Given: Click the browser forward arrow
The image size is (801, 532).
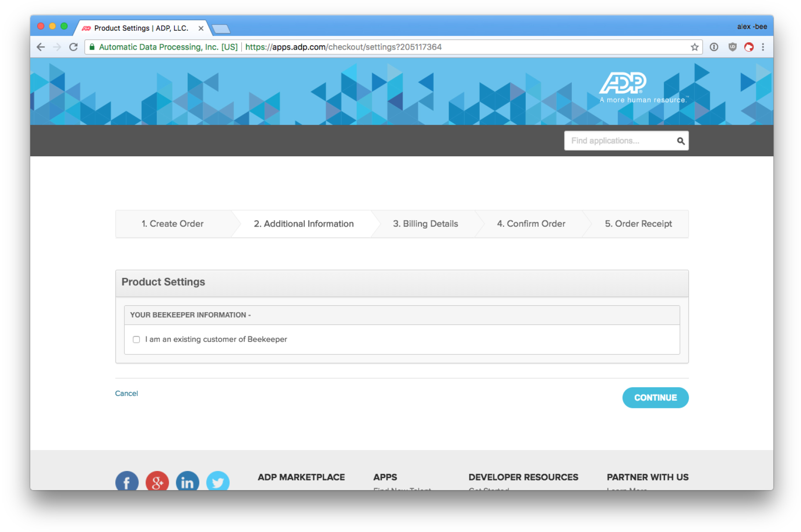Looking at the screenshot, I should click(x=57, y=47).
